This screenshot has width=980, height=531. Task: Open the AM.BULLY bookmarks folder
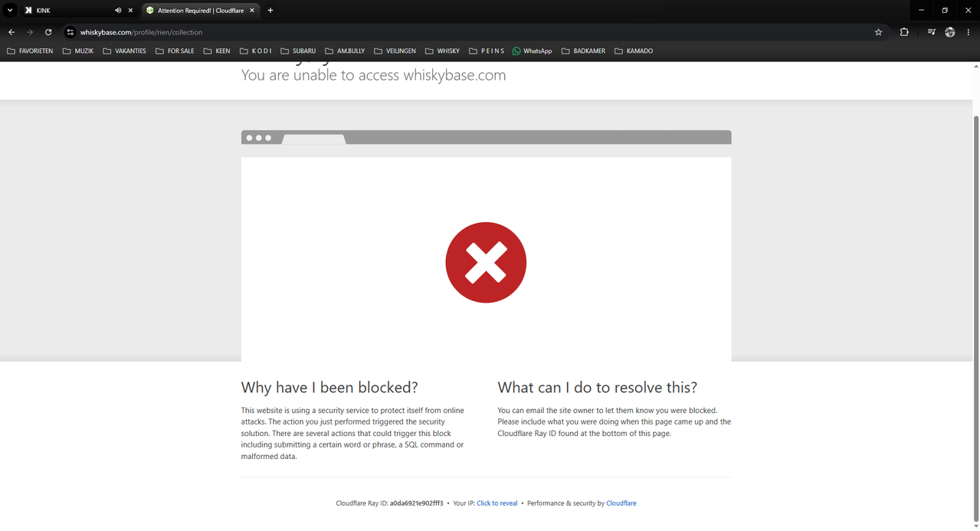click(345, 51)
